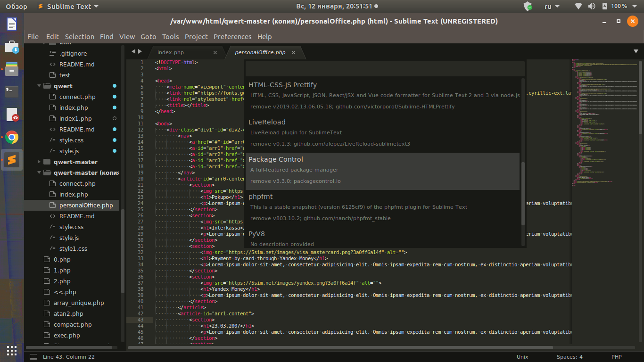
Task: Open the View menu
Action: pyautogui.click(x=127, y=37)
